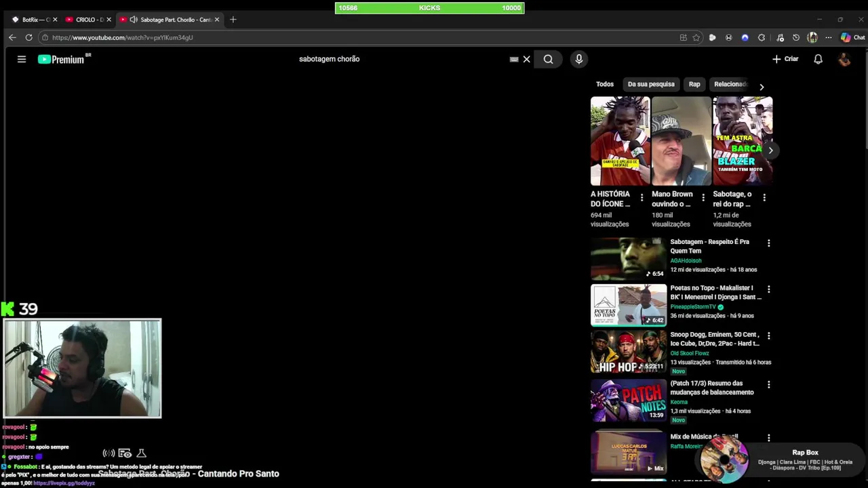The image size is (868, 488).
Task: Open the Sabotage, o rei do rap short thumbnail
Action: point(743,141)
